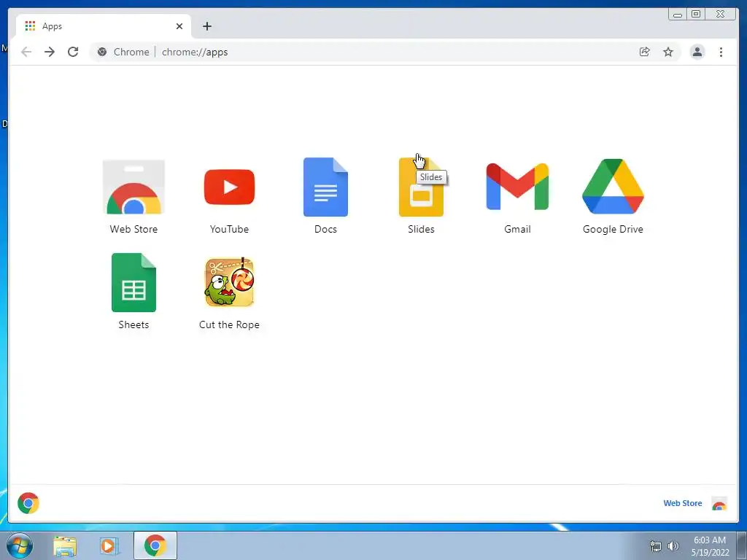747x560 pixels.
Task: Go back with the back arrow
Action: pos(26,52)
